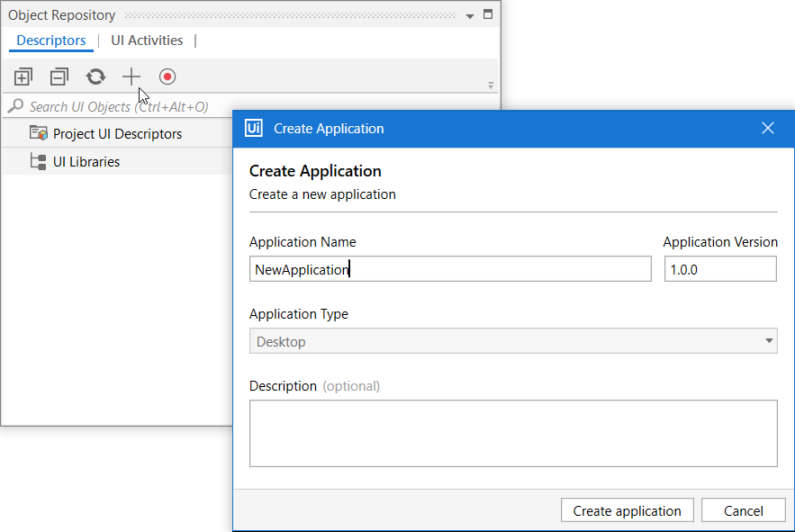Start the capture elements recorder icon
The height and width of the screenshot is (532, 795).
click(167, 77)
